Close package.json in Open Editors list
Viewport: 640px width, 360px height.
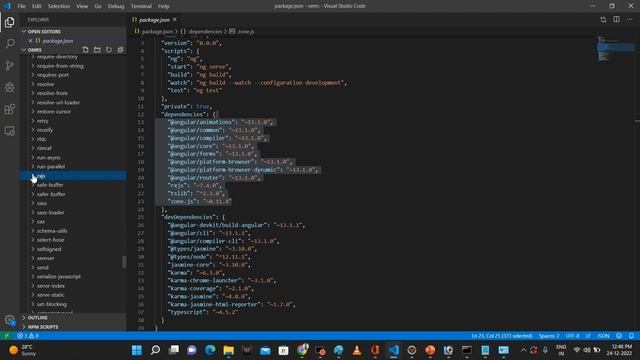pyautogui.click(x=31, y=41)
